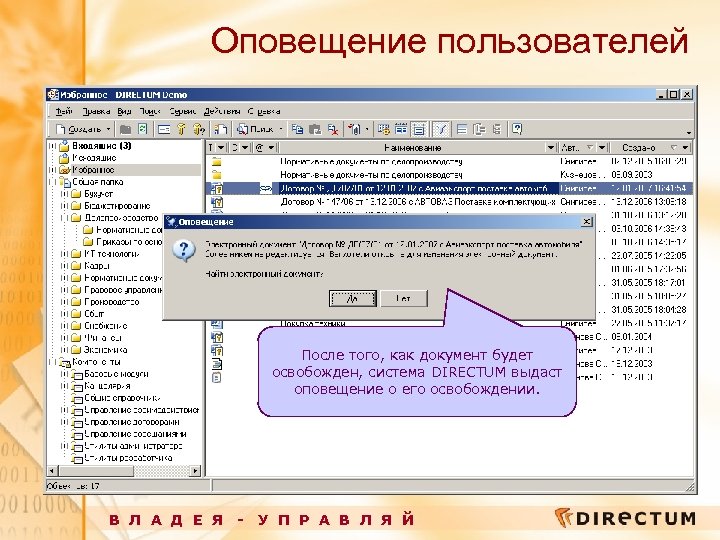The height and width of the screenshot is (540, 720).
Task: Click the folder tree pane toolbar icon
Action: tap(479, 129)
